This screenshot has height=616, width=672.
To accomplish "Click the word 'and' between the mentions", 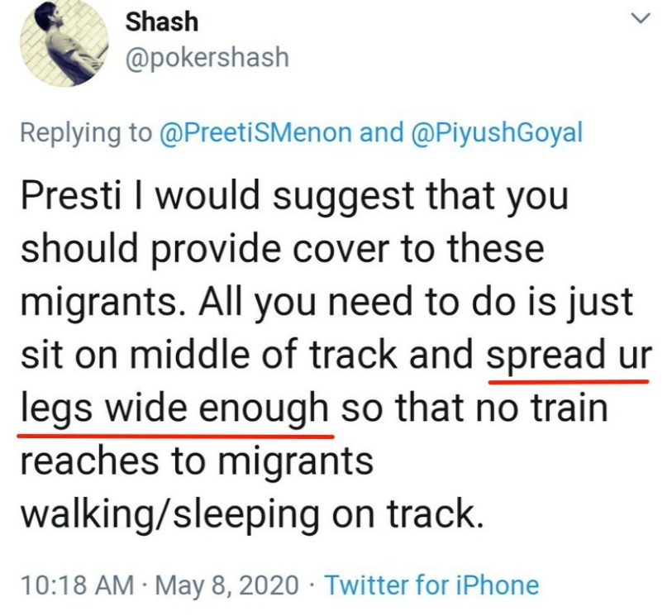I will [383, 132].
